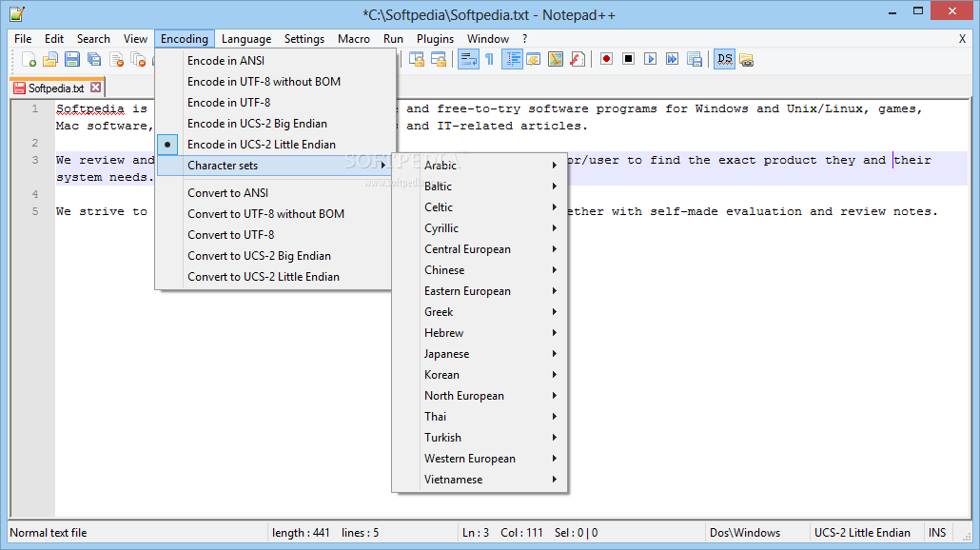Start macro recording with red dot

[x=606, y=59]
